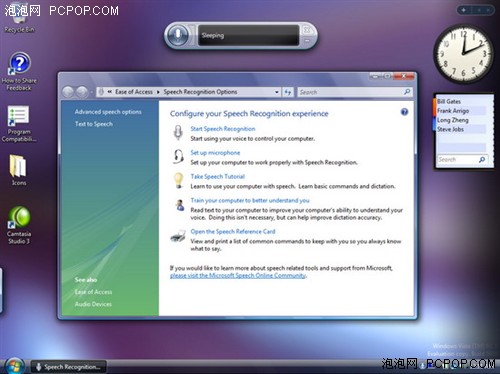Click the headset icon for Set up microphone
This screenshot has width=500, height=374.
point(178,156)
